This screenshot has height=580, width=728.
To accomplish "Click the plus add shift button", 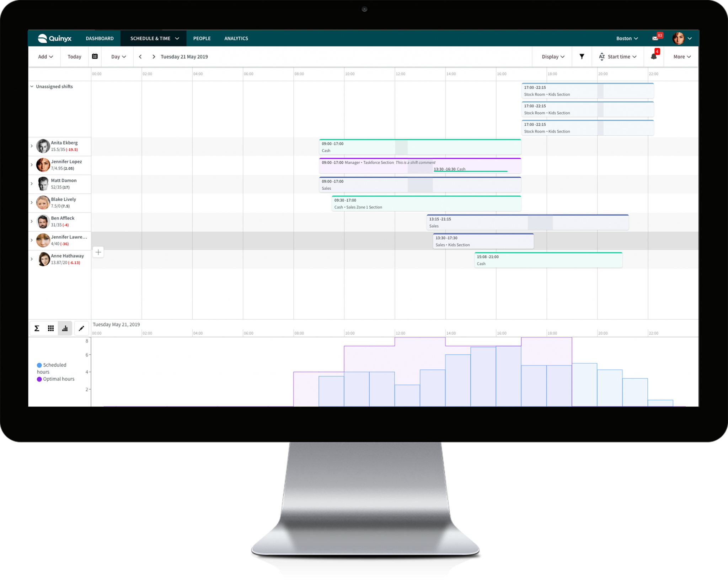I will point(98,252).
